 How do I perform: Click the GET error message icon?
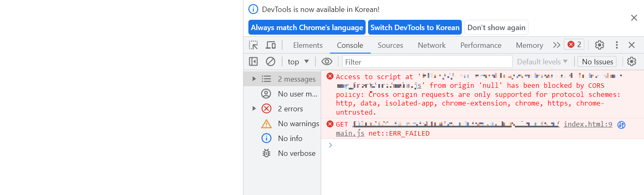click(330, 124)
